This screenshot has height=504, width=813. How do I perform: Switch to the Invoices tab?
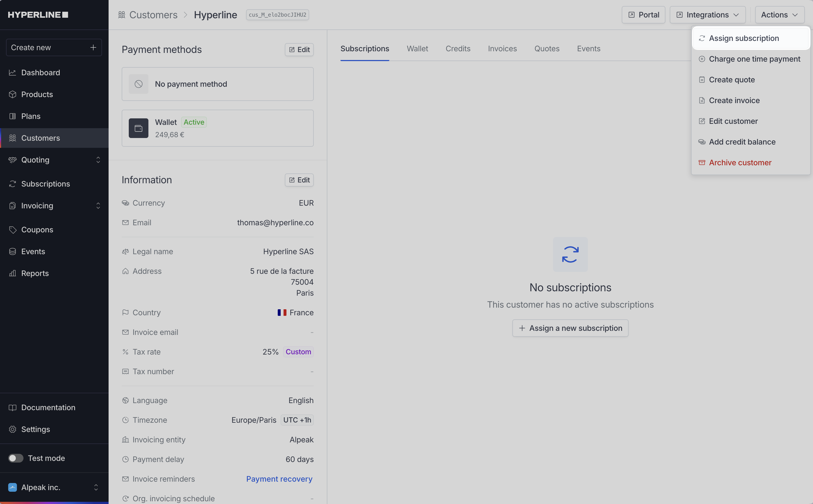coord(502,49)
